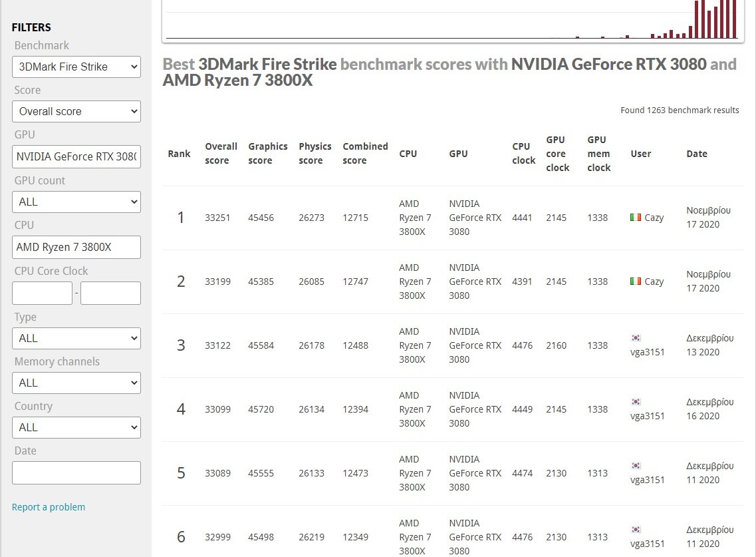Viewport: 756px width, 557px height.
Task: Click overall score 33089
Action: pos(217,474)
